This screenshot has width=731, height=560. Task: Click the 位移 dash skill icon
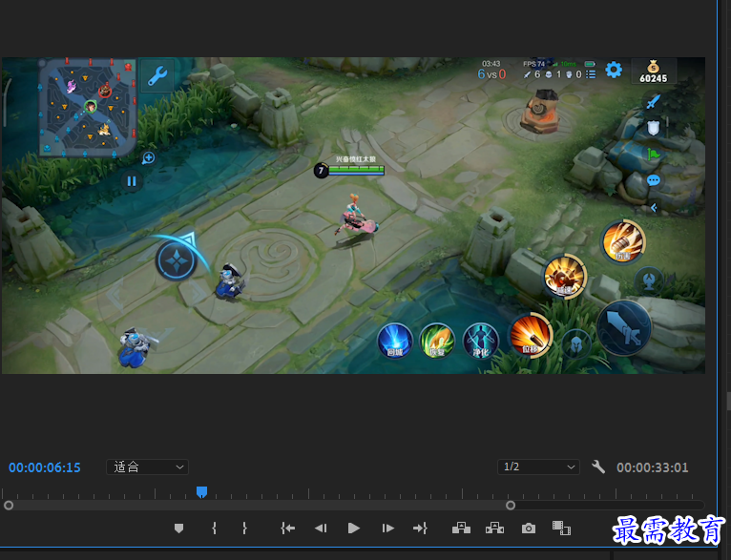pyautogui.click(x=531, y=336)
